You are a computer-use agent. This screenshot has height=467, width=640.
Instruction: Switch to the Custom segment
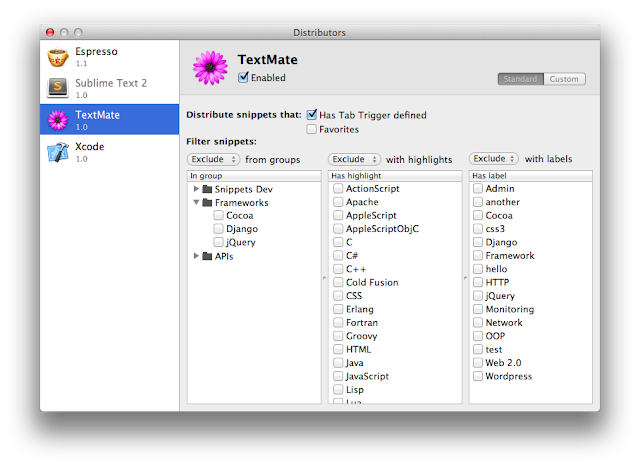point(564,79)
